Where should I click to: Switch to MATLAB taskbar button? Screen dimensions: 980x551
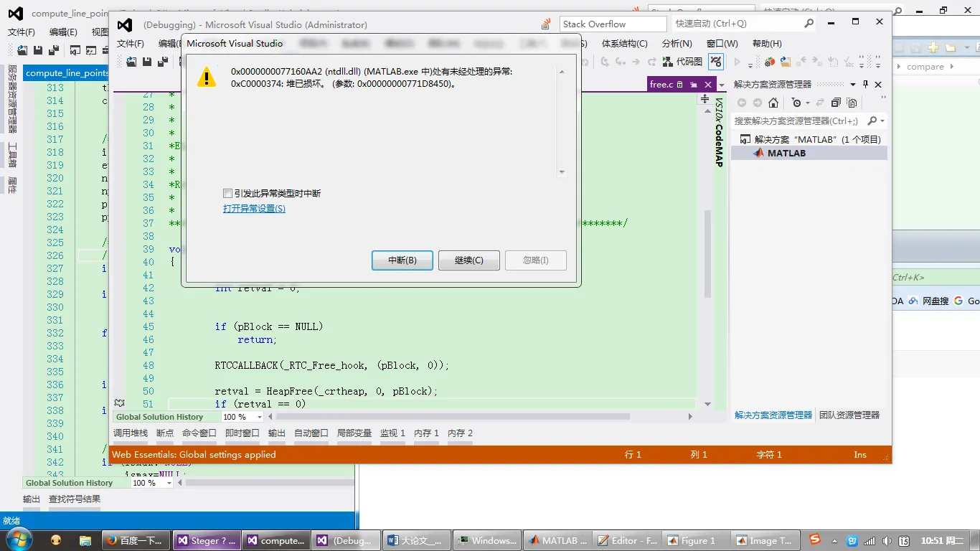point(557,540)
